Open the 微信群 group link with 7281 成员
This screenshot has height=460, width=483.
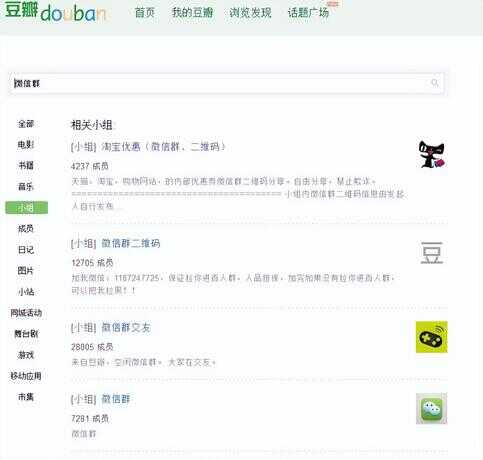(116, 399)
